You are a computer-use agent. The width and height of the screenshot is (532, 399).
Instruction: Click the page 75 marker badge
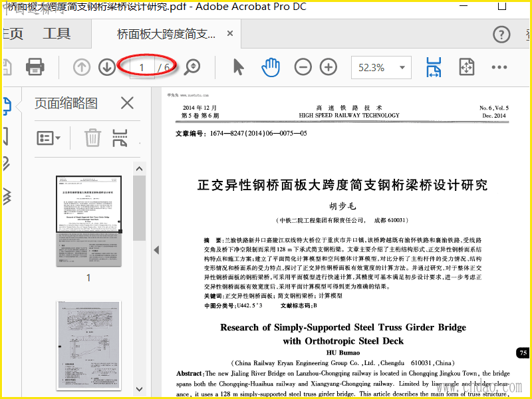point(523,353)
